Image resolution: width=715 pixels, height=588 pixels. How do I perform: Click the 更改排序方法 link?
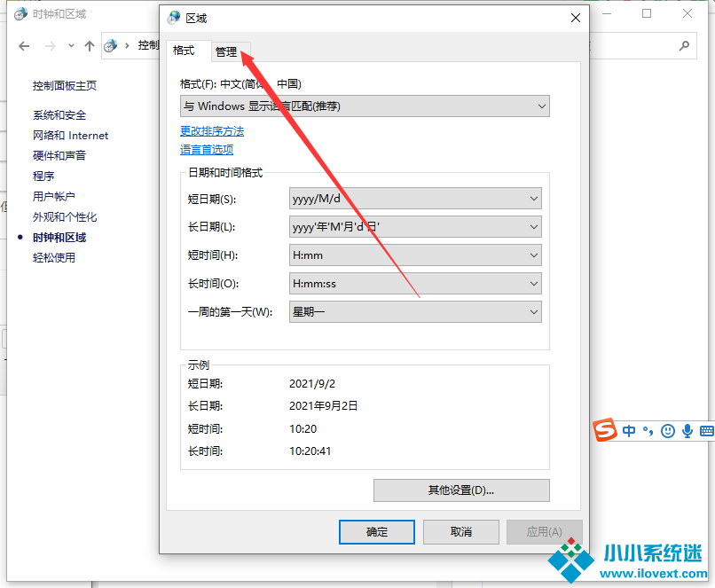pos(212,131)
